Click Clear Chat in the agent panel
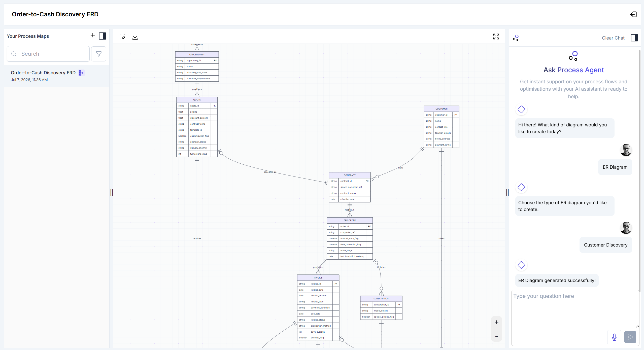Image resolution: width=644 pixels, height=350 pixels. [613, 38]
